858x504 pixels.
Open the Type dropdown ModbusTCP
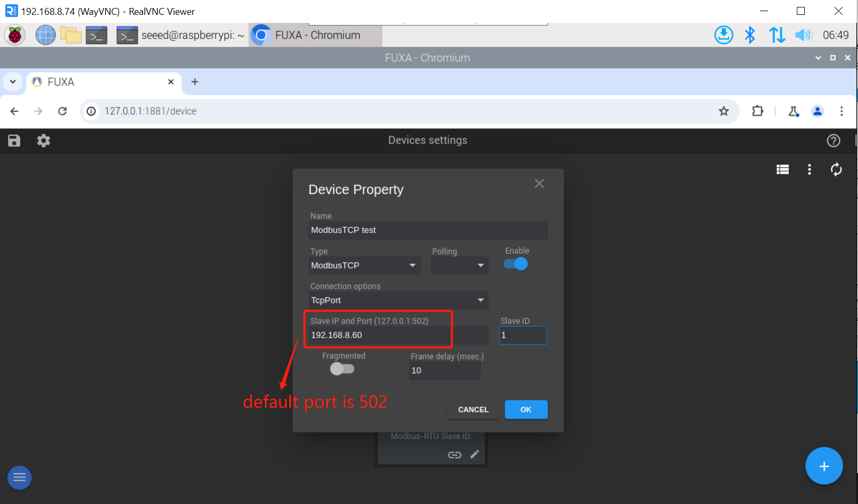(364, 265)
